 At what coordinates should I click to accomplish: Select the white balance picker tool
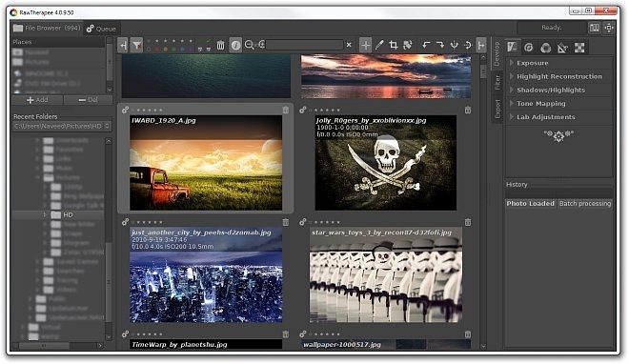pyautogui.click(x=379, y=45)
